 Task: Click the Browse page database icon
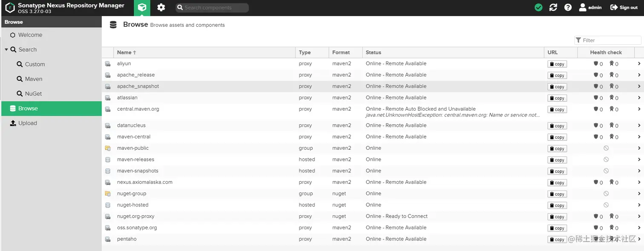tap(113, 25)
